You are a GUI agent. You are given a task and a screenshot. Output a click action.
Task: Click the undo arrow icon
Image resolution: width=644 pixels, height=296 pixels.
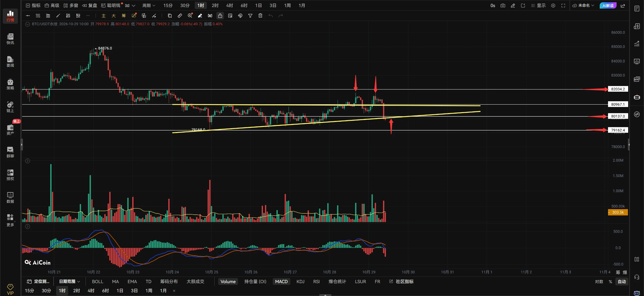[x=270, y=16]
